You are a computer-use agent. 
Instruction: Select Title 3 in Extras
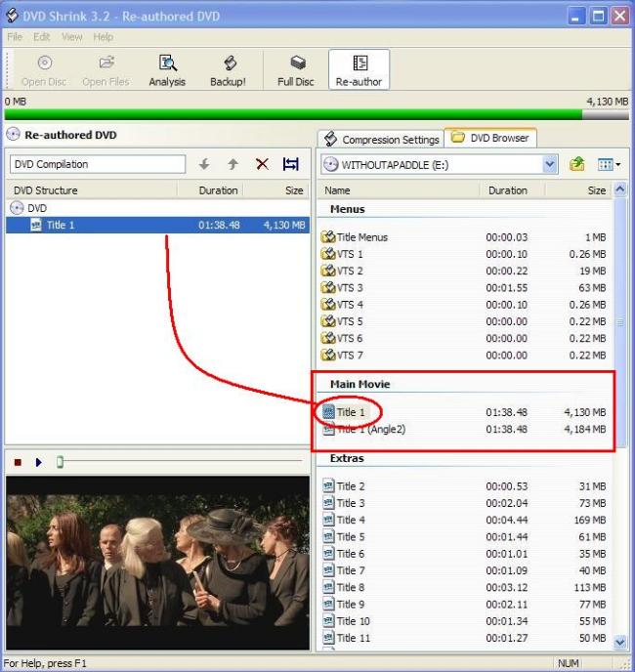[344, 503]
